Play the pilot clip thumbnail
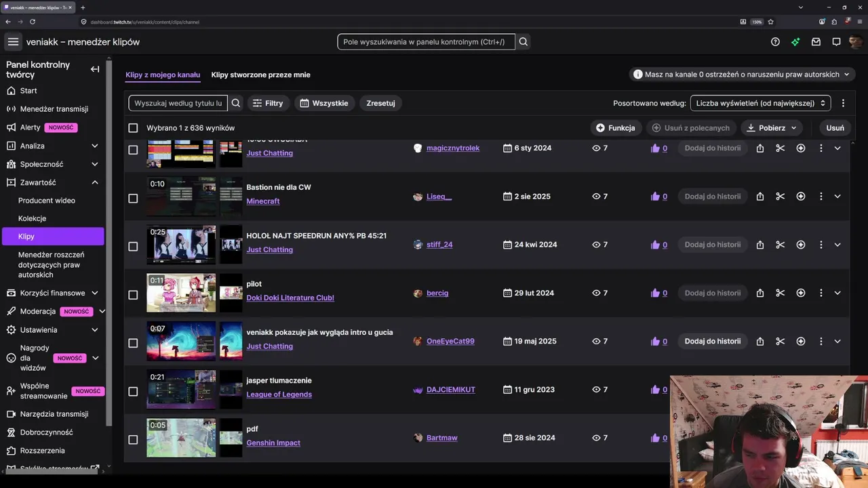The height and width of the screenshot is (488, 868). click(181, 293)
